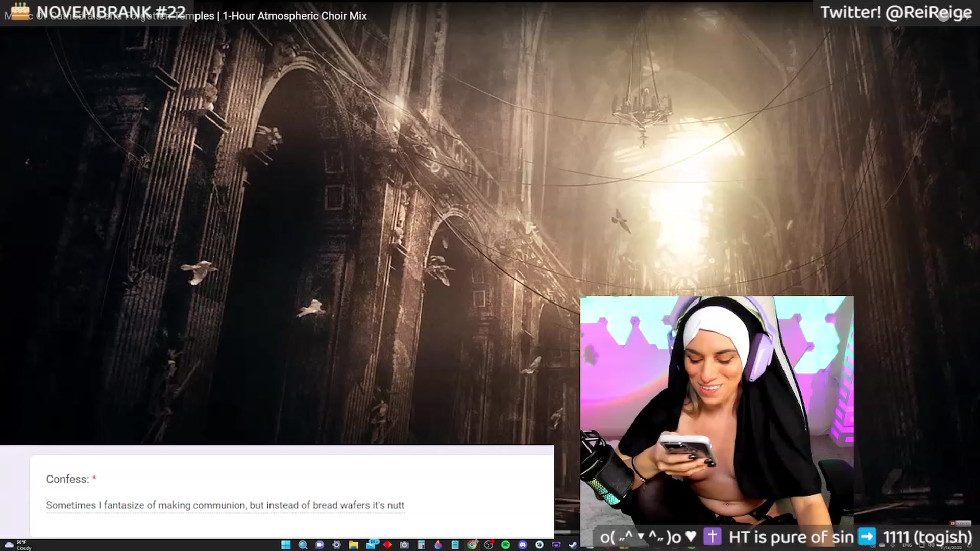
Task: Open File Explorer folder icon
Action: [353, 545]
